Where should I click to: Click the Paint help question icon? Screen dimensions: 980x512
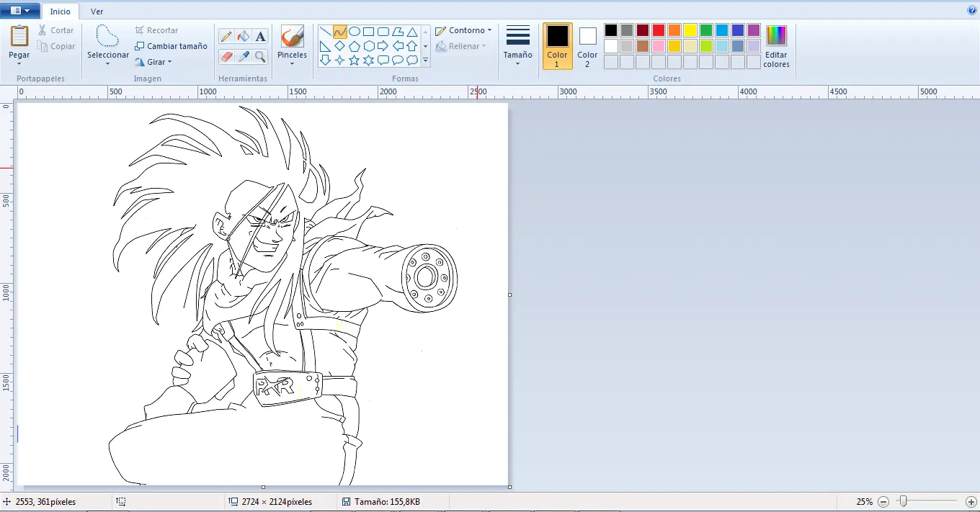coord(971,11)
